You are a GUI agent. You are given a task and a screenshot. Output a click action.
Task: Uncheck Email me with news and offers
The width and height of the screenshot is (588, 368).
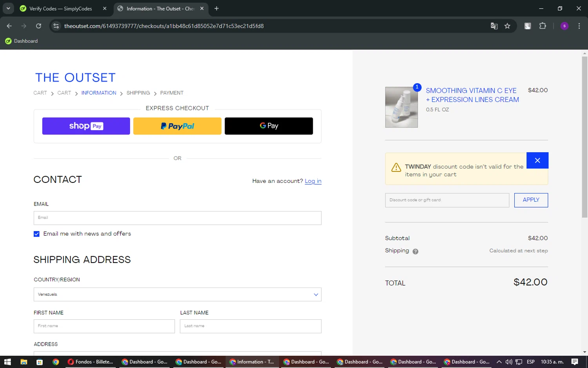pos(36,234)
